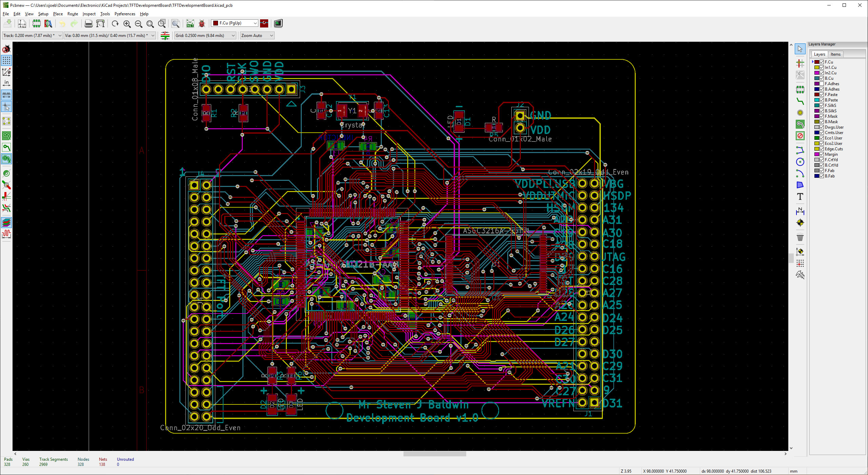Select the Add Vias tool

(x=800, y=113)
